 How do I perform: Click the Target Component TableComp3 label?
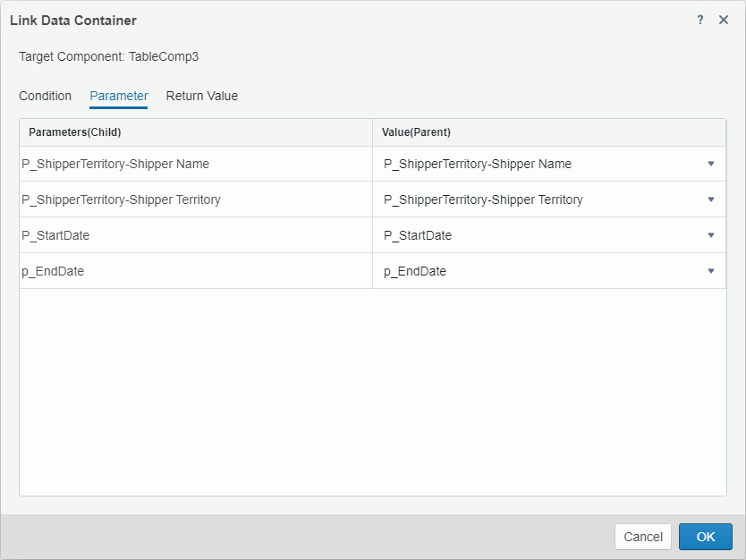[x=110, y=55]
